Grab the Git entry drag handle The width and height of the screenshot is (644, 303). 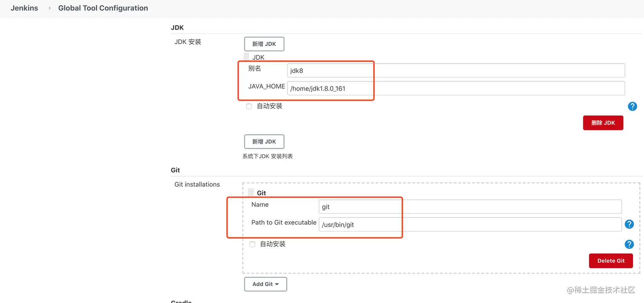point(251,193)
